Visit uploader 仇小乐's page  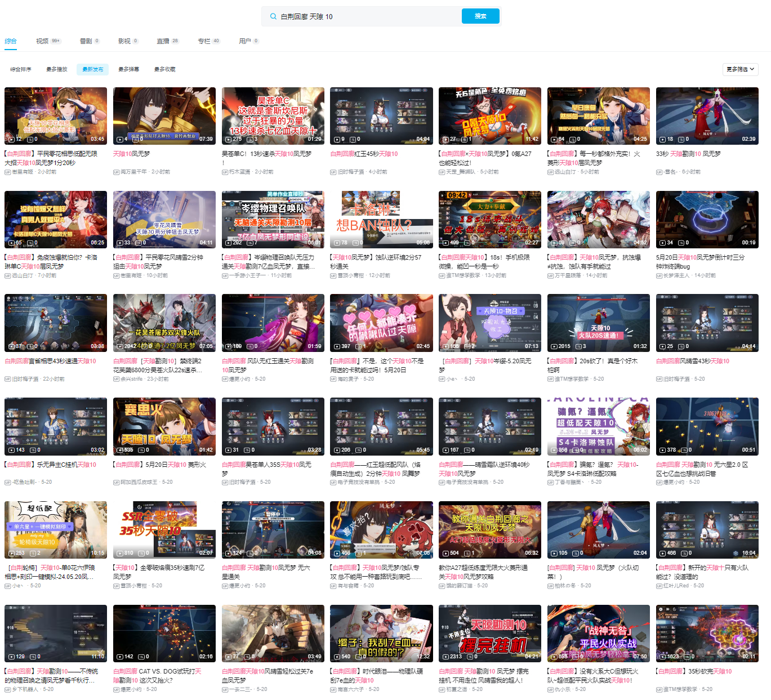point(563,689)
